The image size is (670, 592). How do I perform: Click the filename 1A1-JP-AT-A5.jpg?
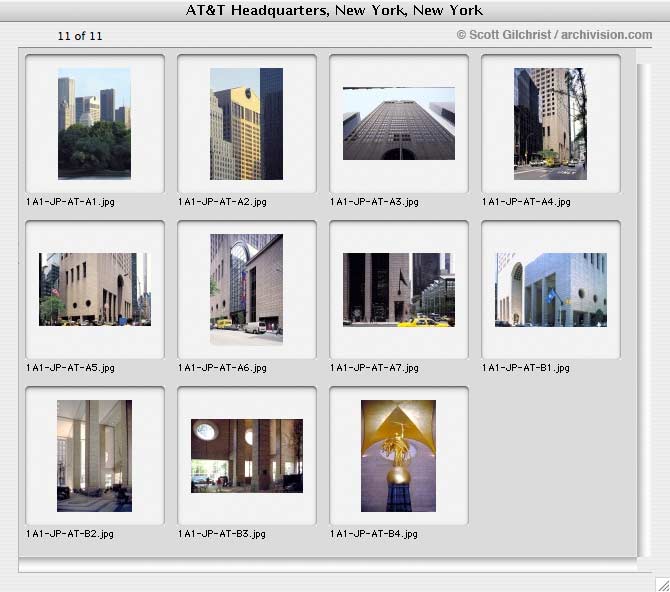point(70,368)
